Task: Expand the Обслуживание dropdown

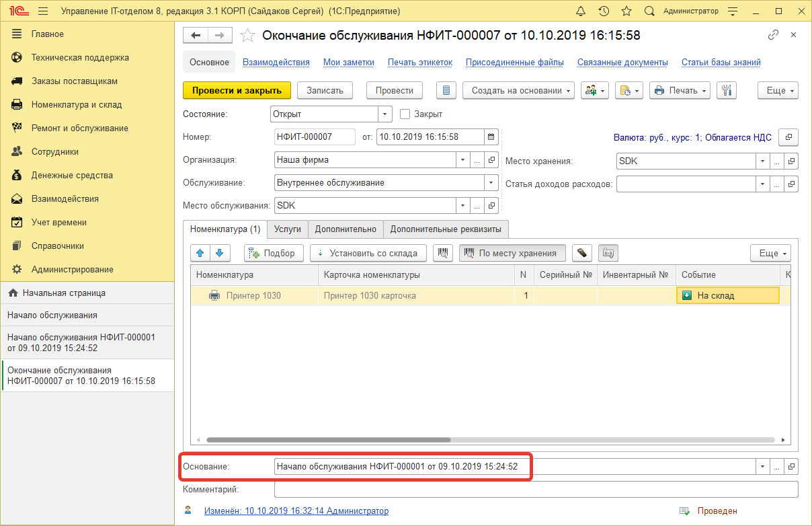Action: [490, 182]
